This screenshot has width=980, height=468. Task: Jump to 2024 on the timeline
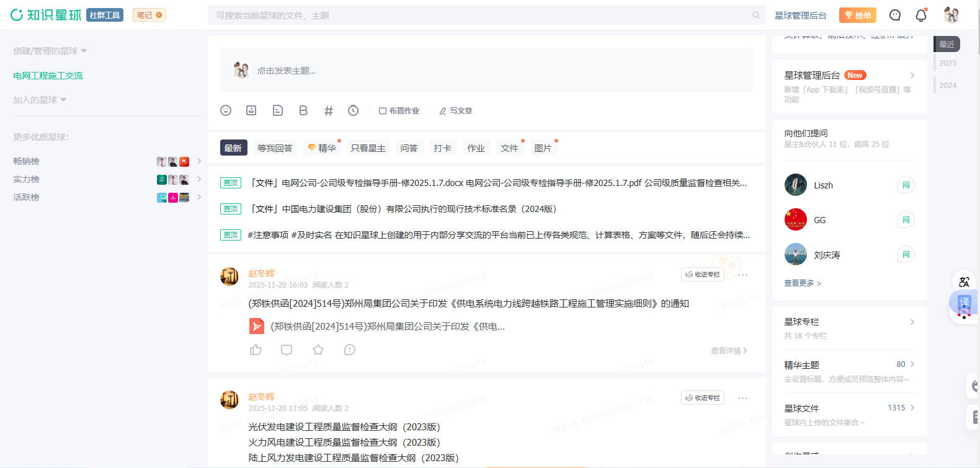(947, 86)
